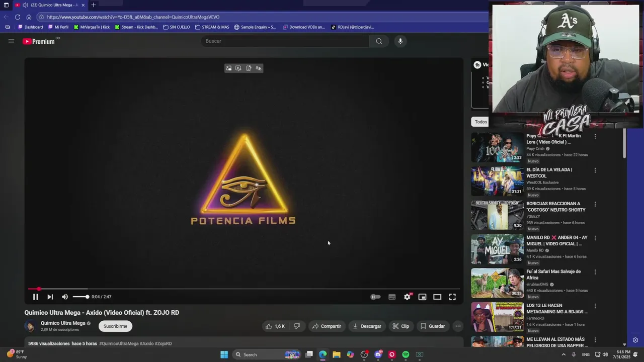Enter full screen mode
The image size is (644, 362).
pyautogui.click(x=452, y=297)
